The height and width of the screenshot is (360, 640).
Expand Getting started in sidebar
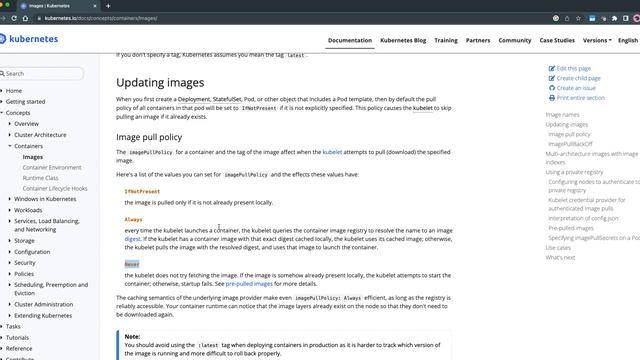click(2, 102)
